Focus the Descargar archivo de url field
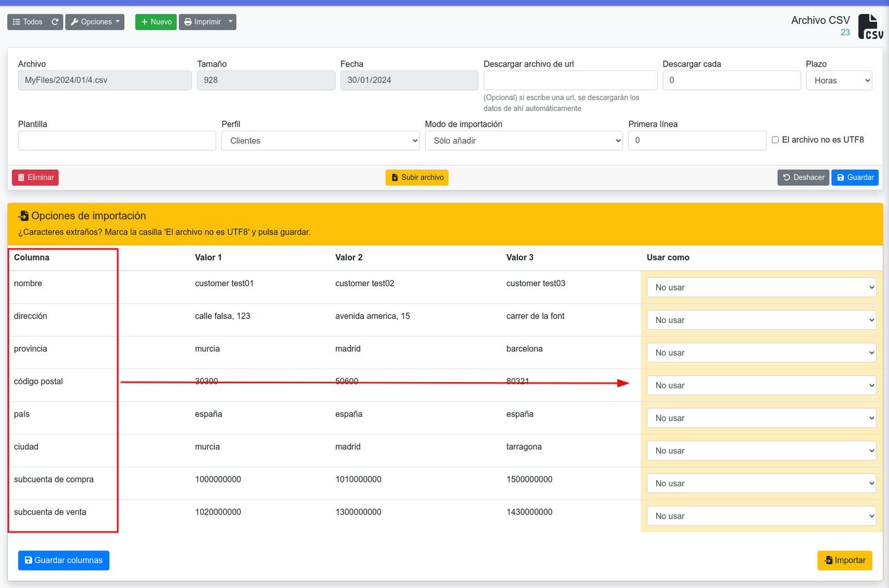 point(571,80)
